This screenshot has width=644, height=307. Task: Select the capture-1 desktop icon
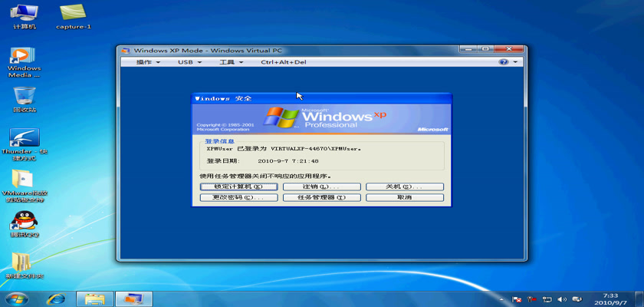(x=74, y=14)
